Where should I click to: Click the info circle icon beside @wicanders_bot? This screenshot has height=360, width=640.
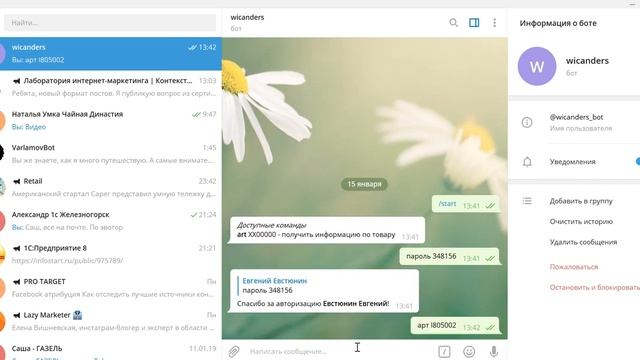click(x=527, y=122)
